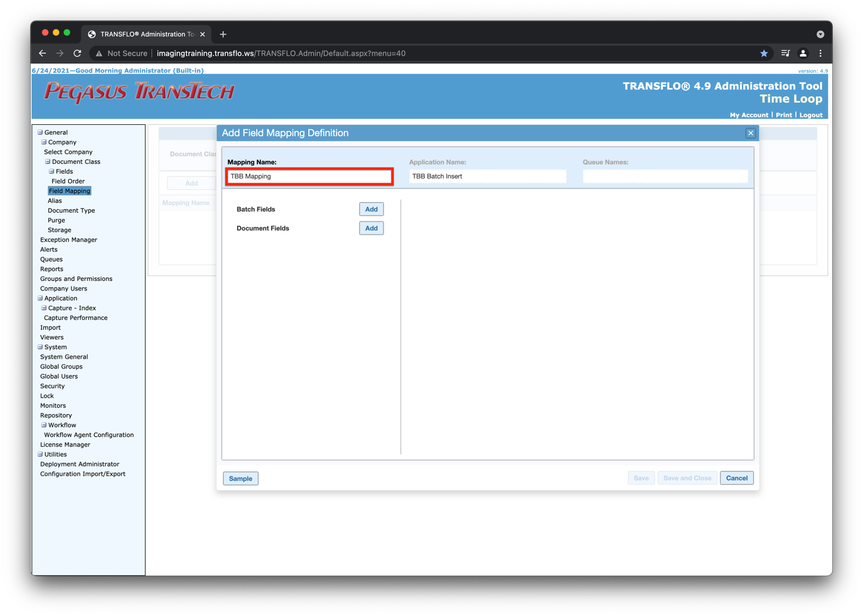Close the TRANSFLO Administration browser tab

203,34
